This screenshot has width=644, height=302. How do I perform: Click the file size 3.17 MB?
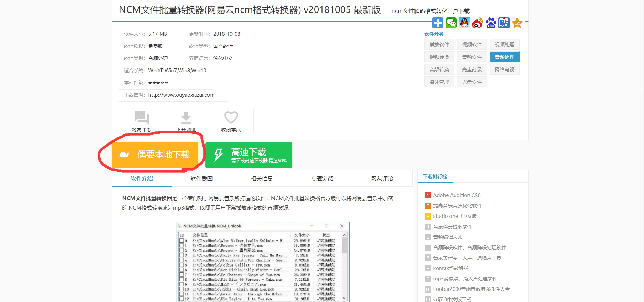pyautogui.click(x=158, y=34)
